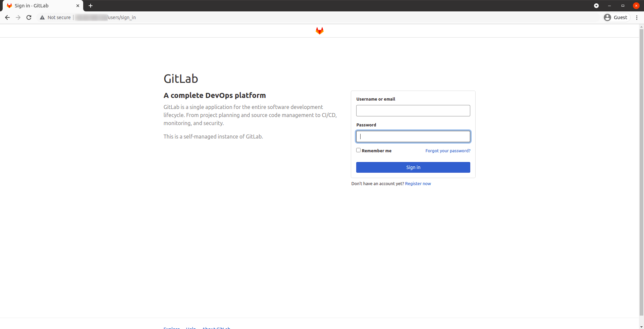Open the Guest profile menu
Image resolution: width=644 pixels, height=329 pixels.
pyautogui.click(x=616, y=17)
